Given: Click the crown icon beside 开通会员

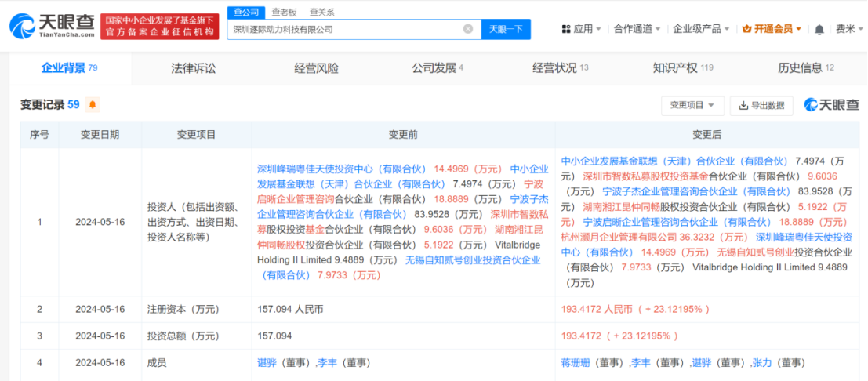Looking at the screenshot, I should click(746, 29).
